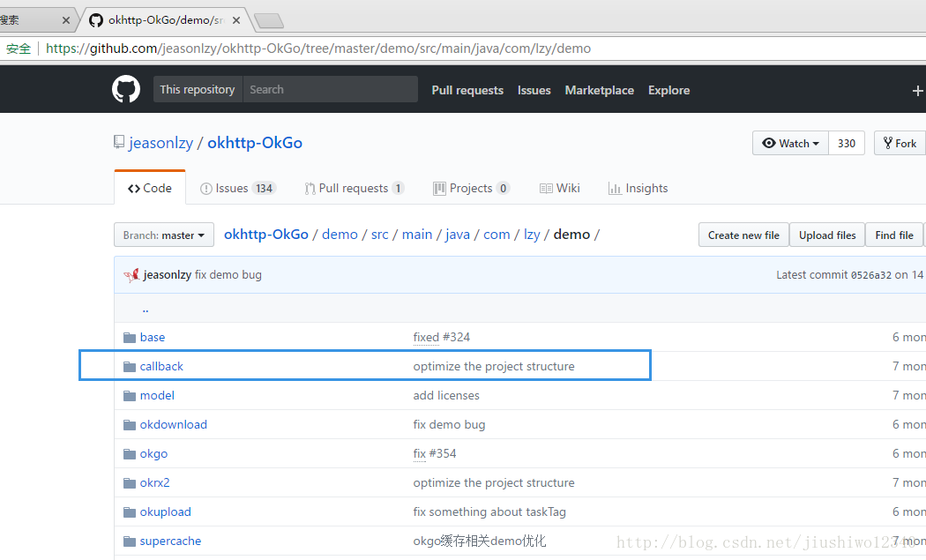Go up to parent directory '..'
This screenshot has height=560, width=926.
point(146,309)
